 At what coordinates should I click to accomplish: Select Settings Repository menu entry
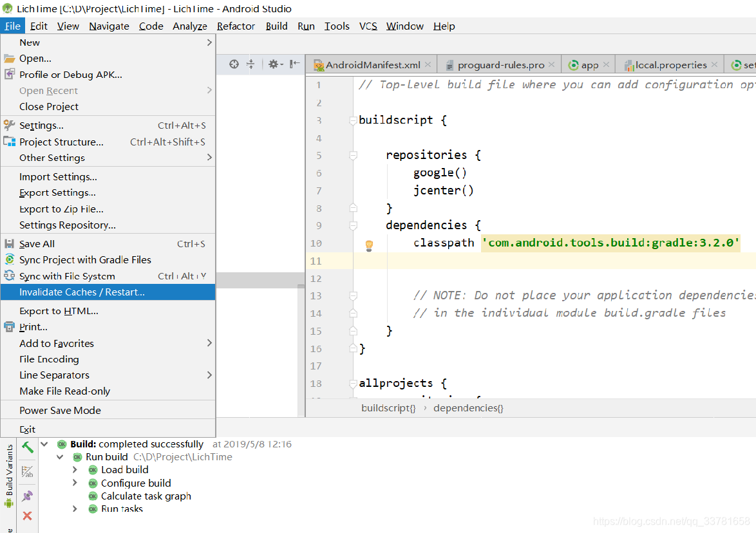click(x=108, y=225)
